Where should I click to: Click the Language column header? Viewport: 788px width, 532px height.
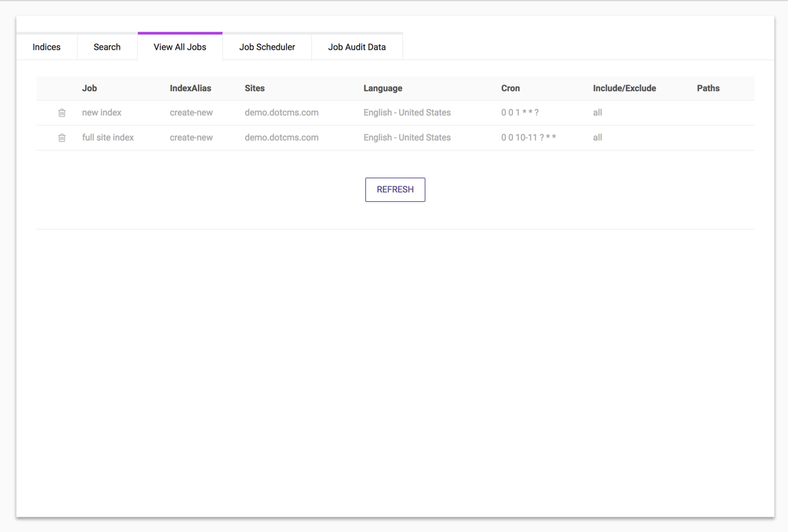click(383, 88)
